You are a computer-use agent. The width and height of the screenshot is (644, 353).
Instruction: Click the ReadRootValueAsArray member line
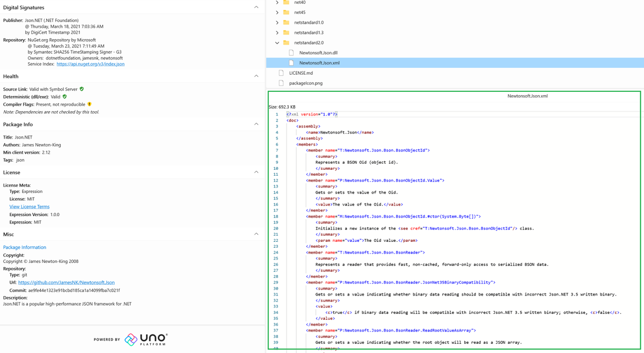(x=391, y=330)
